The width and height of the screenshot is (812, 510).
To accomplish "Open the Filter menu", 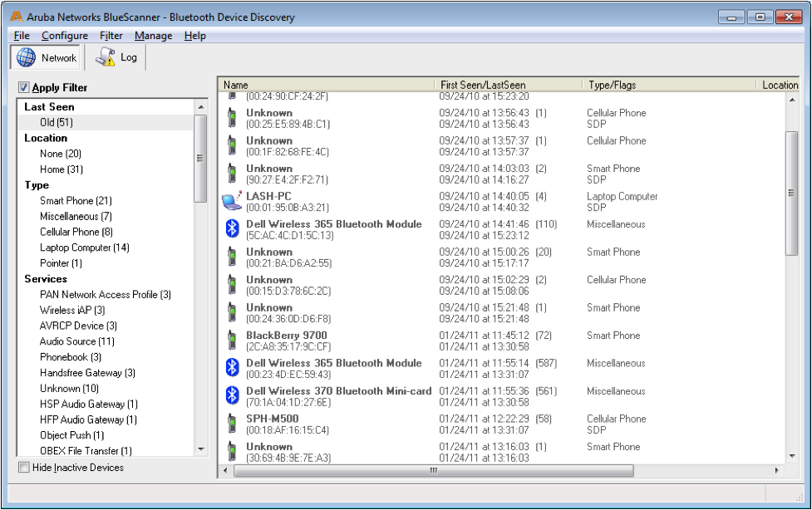I will pos(111,36).
